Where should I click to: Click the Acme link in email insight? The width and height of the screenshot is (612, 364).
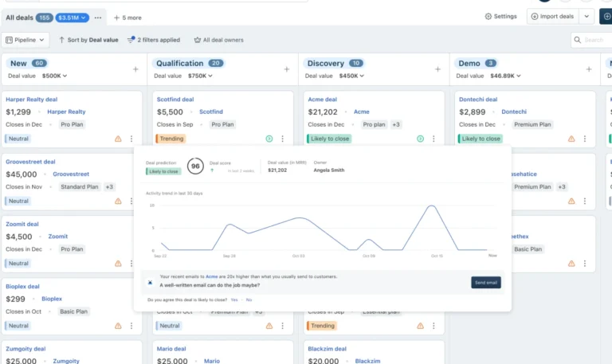[x=211, y=276]
